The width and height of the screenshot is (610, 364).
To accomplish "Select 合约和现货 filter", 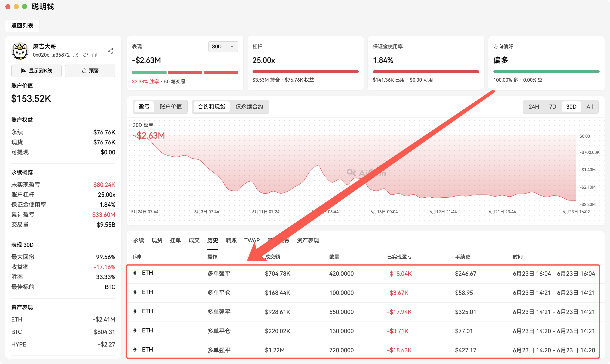I will coord(211,107).
